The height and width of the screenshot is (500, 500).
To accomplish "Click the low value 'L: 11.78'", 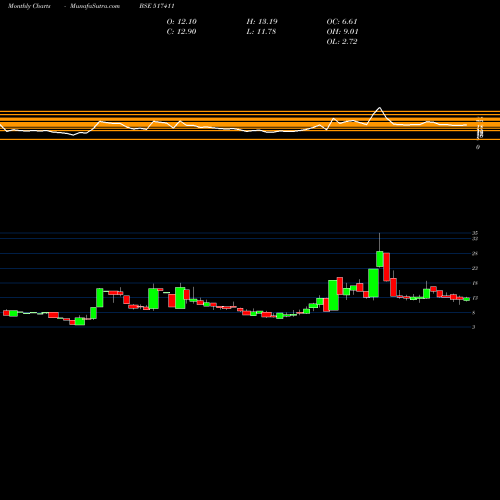I will click(261, 32).
